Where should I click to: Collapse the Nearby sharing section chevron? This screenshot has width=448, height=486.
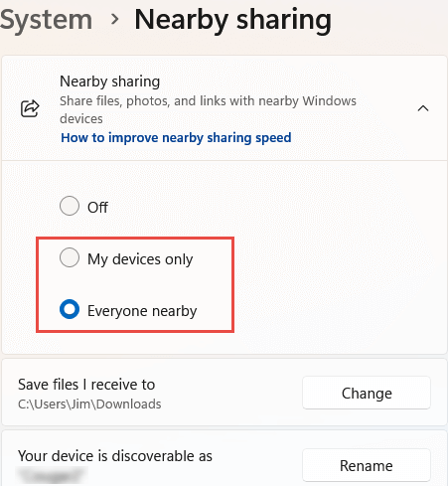423,108
